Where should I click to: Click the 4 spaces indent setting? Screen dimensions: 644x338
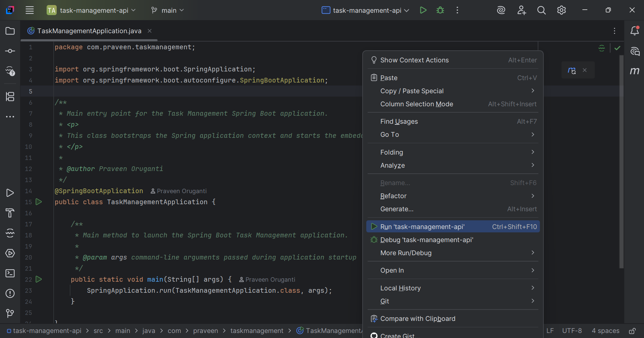click(605, 331)
